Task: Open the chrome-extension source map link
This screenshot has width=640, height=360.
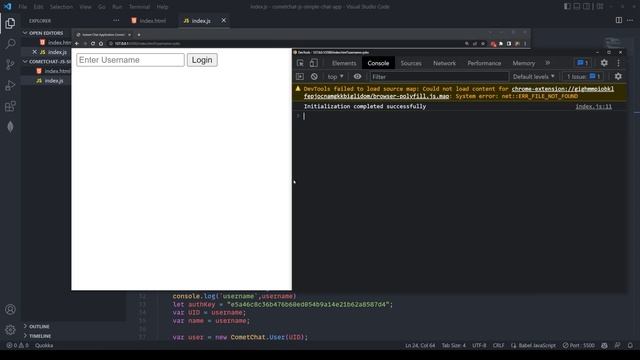Action: [459, 93]
